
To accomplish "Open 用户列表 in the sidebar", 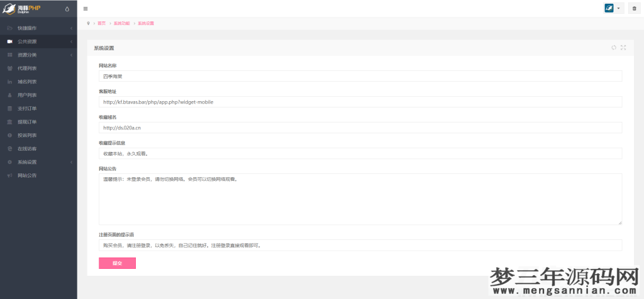I will coord(27,95).
